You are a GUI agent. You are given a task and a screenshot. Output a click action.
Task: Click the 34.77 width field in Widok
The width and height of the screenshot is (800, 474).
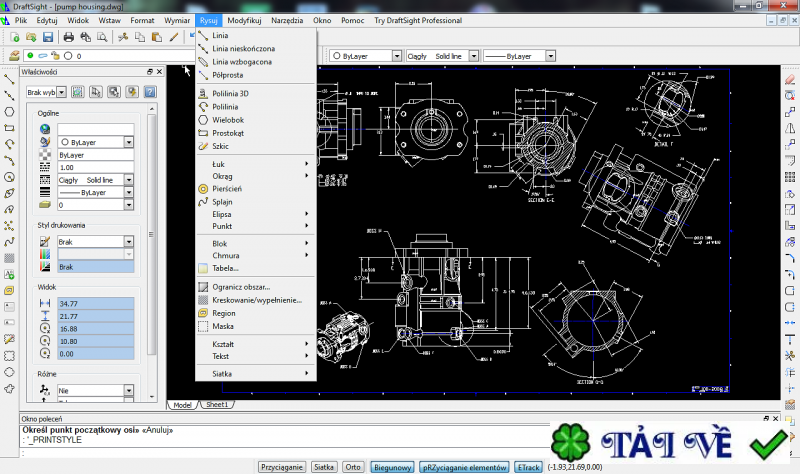(95, 303)
